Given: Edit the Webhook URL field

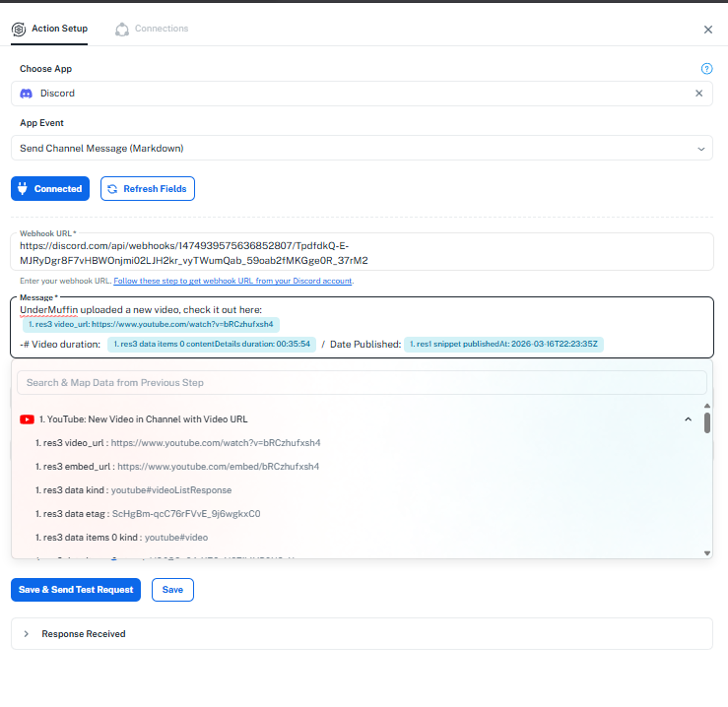Looking at the screenshot, I should [362, 253].
